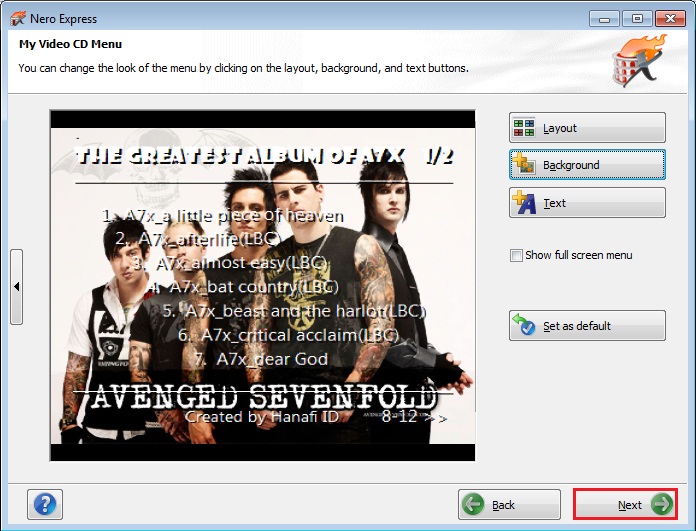Open the Layout options button
The image size is (696, 531).
tap(587, 128)
